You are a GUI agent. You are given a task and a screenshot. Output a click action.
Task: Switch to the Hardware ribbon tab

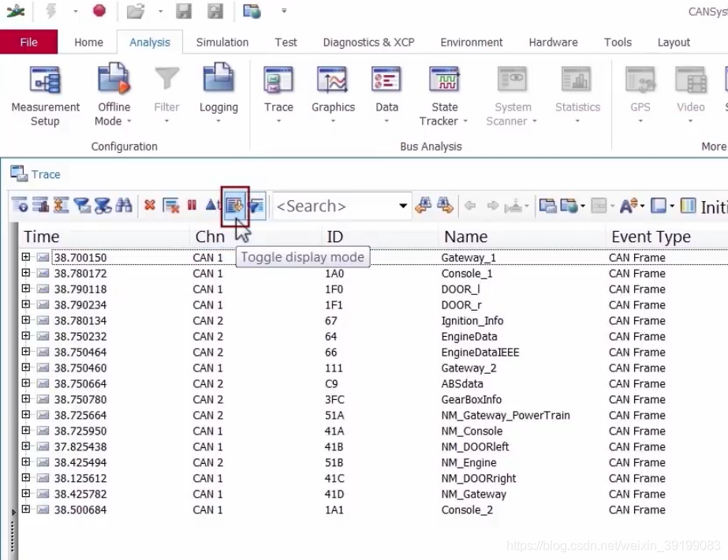553,43
